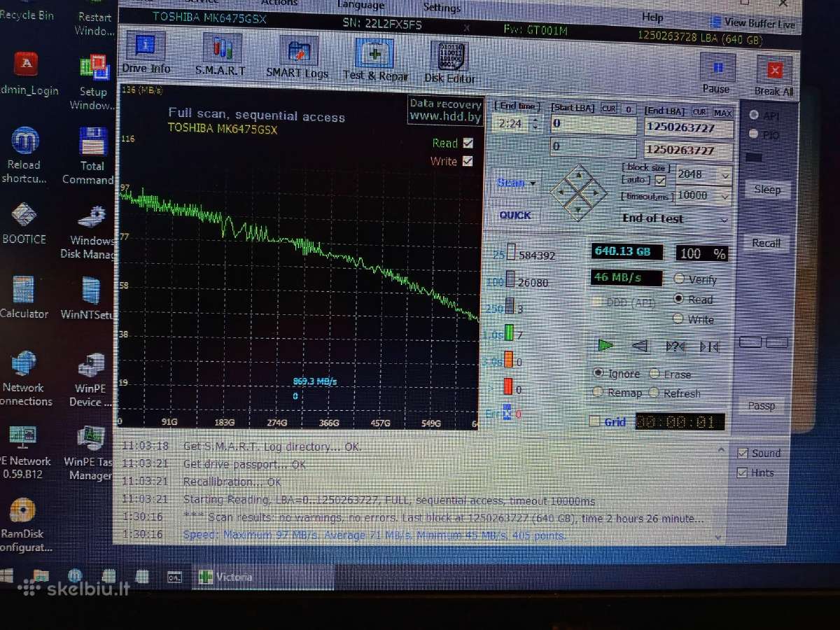
Task: Click the Recall button
Action: (766, 243)
